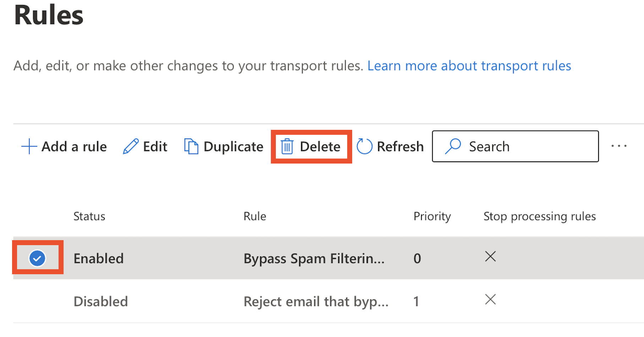Open the Learn more about transport rules link
Image resolution: width=644 pixels, height=337 pixels.
click(x=469, y=66)
